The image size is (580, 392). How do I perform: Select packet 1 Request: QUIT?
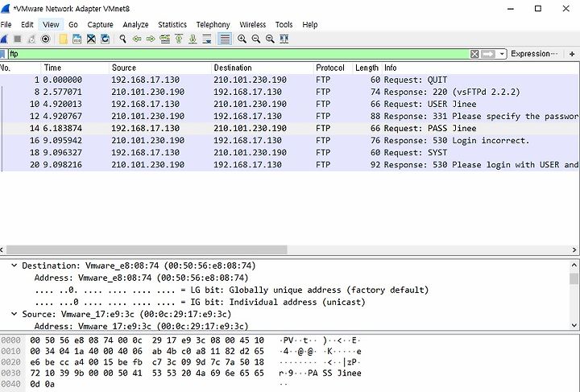pos(289,80)
